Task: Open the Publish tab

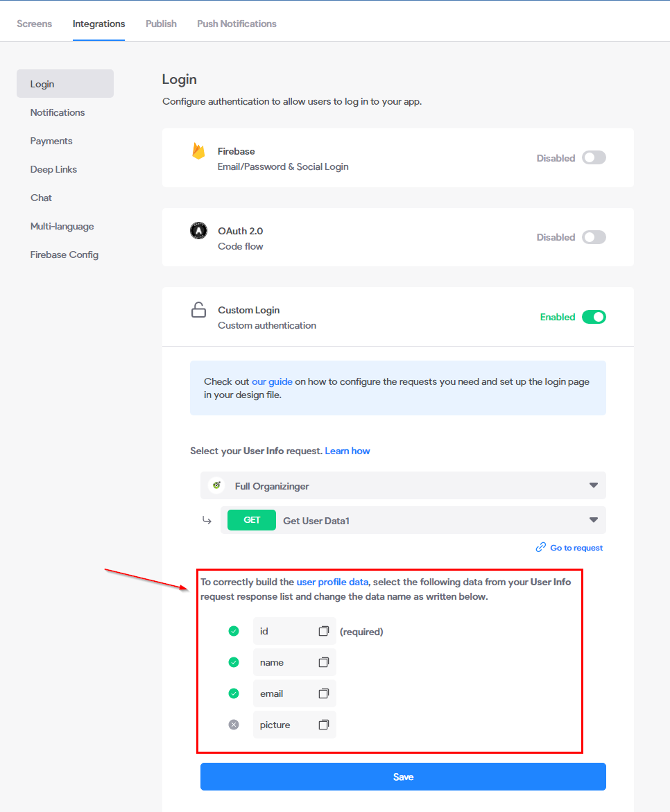Action: (x=161, y=24)
